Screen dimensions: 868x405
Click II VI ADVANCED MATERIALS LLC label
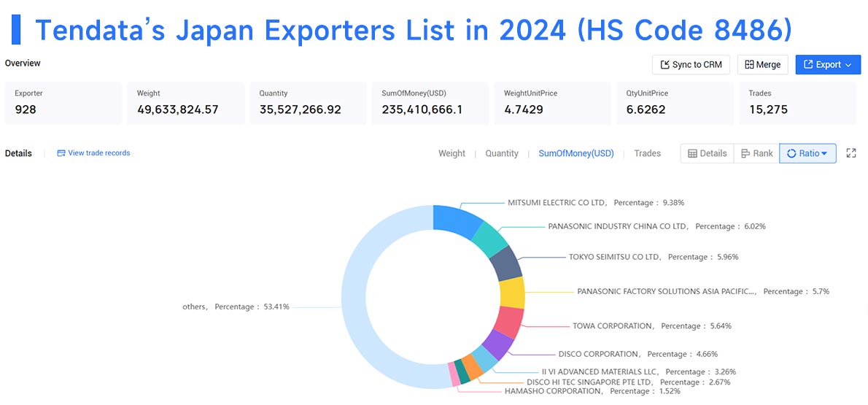[639, 371]
